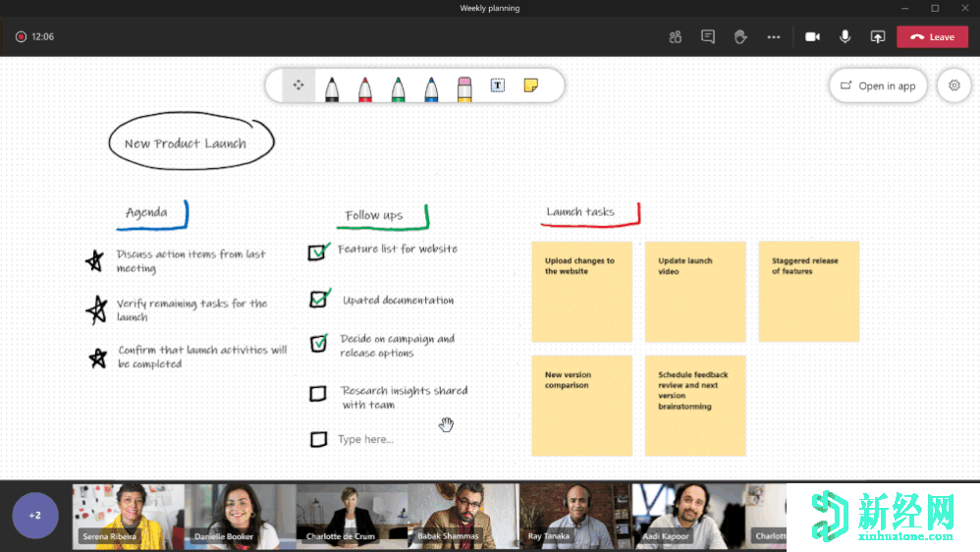Screen dimensions: 980x552
Task: Click the 12:06 recording timer
Action: (42, 37)
